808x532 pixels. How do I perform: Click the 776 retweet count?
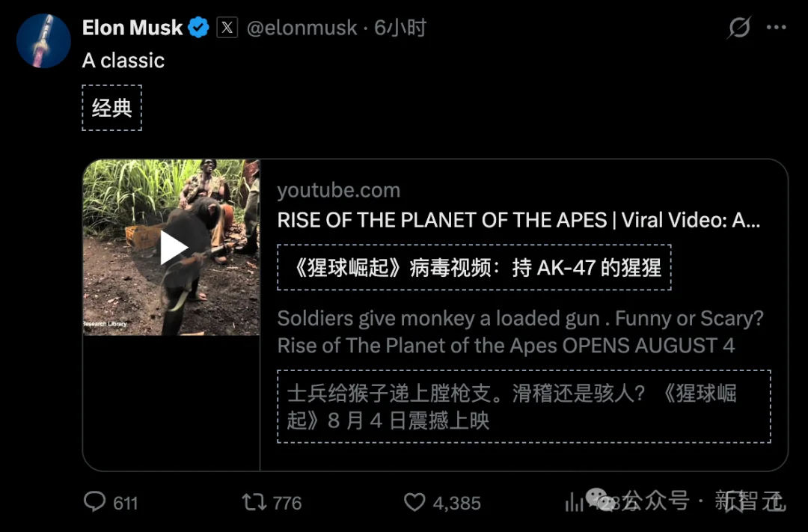286,503
